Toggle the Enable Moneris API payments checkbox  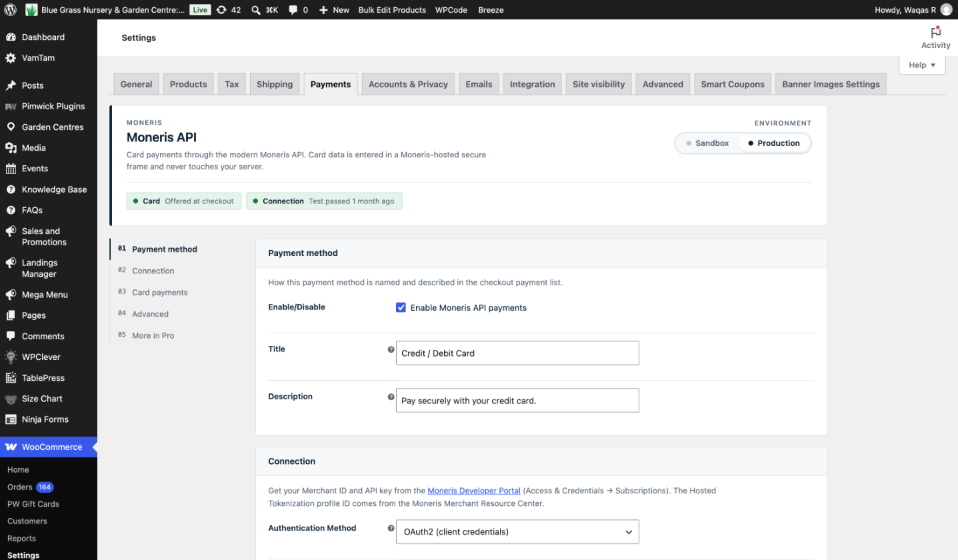click(401, 307)
